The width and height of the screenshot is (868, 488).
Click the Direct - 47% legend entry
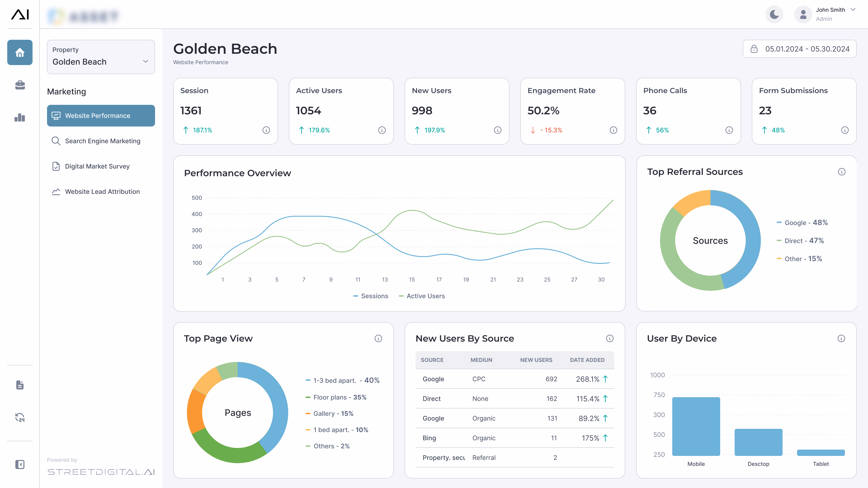point(800,240)
